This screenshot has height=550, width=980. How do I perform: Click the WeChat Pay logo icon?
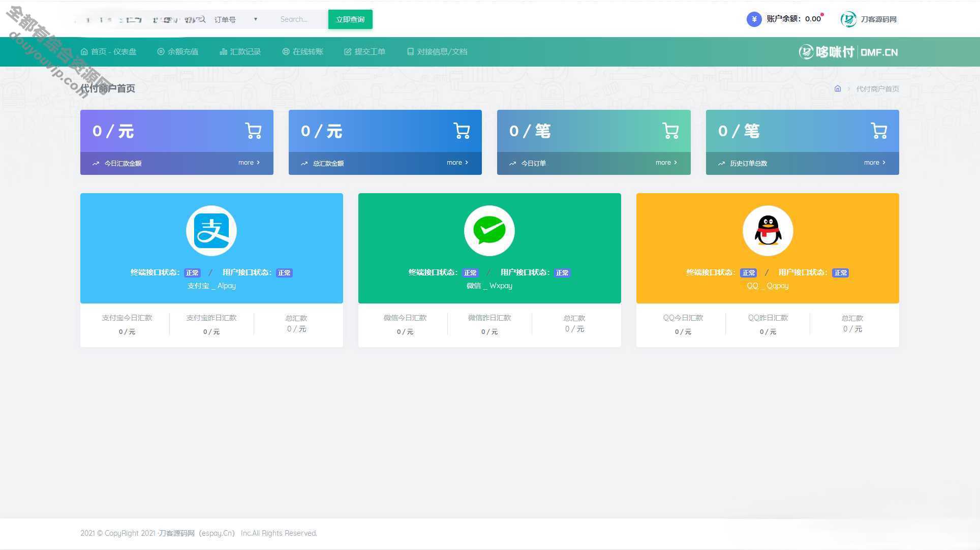489,231
